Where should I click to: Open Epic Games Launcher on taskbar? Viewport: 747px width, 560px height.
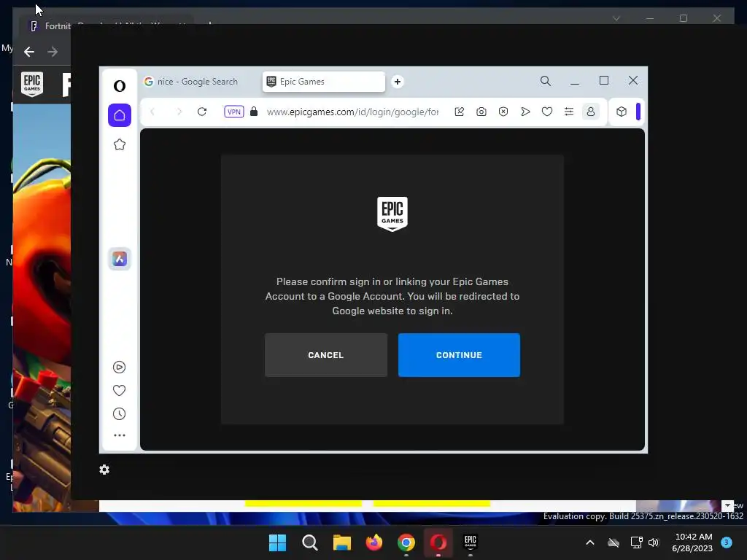pos(471,542)
